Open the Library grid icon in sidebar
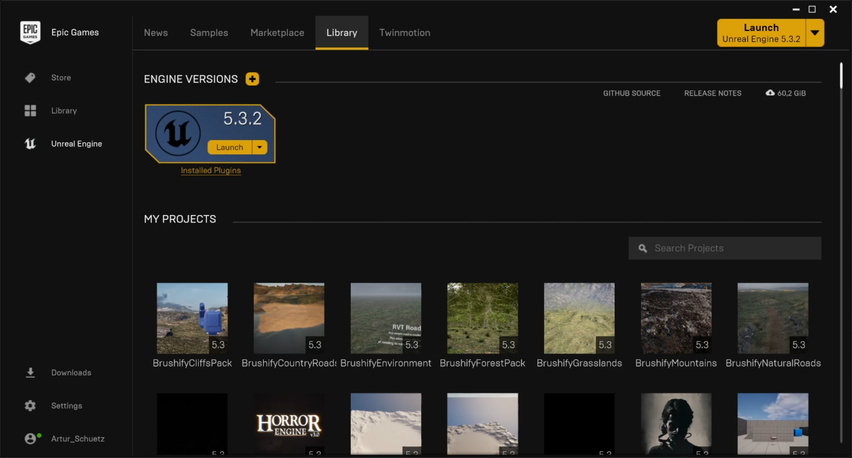The height and width of the screenshot is (458, 852). coord(30,111)
